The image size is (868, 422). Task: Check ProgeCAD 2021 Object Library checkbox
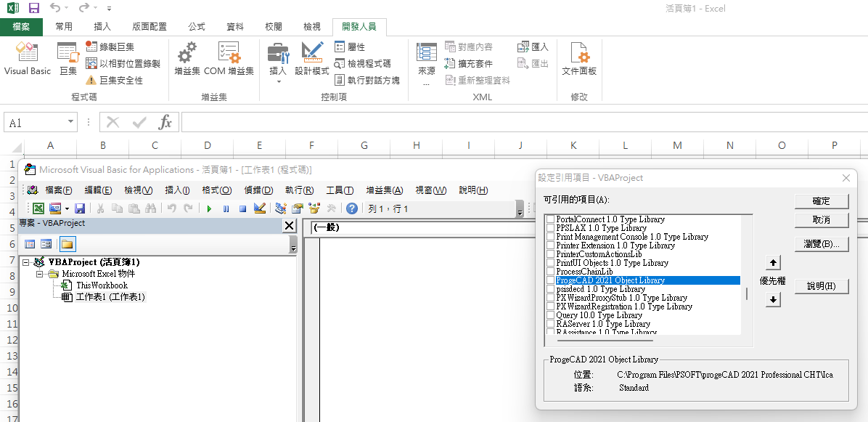[550, 280]
